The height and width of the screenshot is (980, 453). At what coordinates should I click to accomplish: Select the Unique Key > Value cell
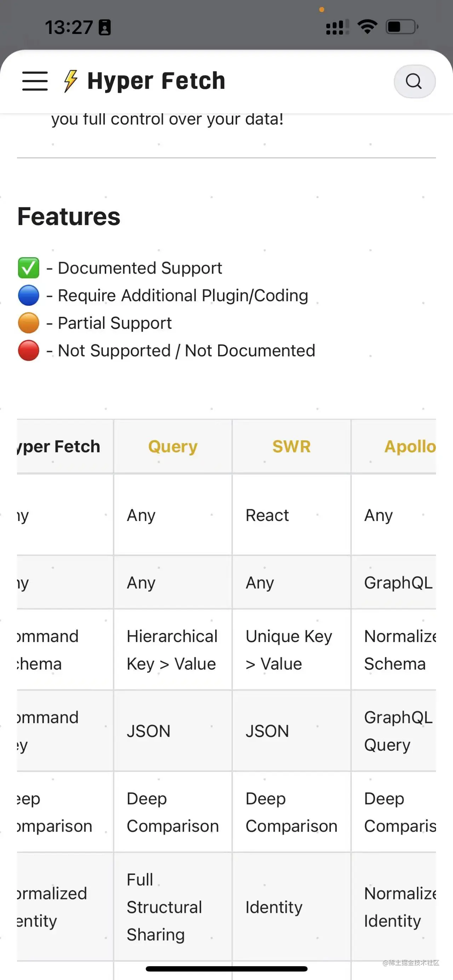289,650
